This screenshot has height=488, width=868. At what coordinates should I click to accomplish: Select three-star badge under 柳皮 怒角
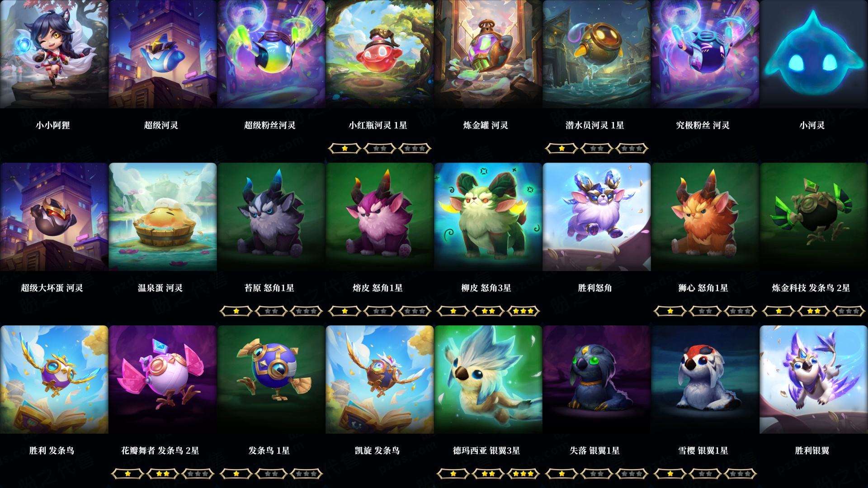point(524,311)
